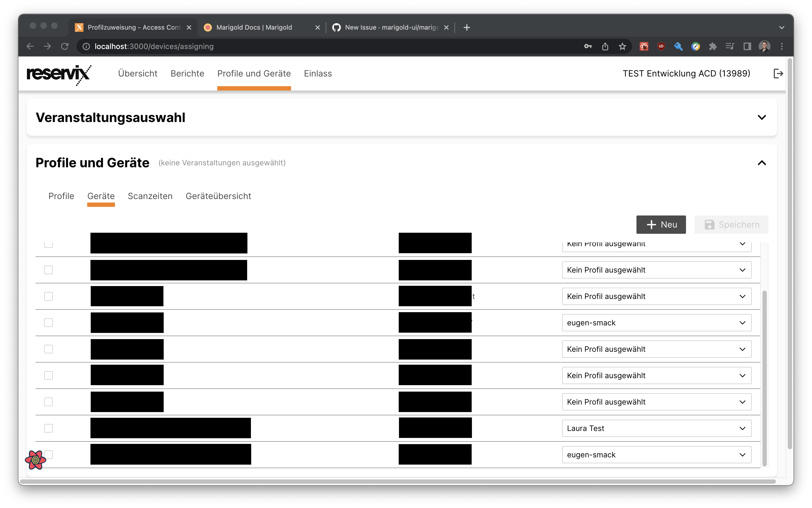Open the eugen-smack profile dropdown

pyautogui.click(x=656, y=322)
